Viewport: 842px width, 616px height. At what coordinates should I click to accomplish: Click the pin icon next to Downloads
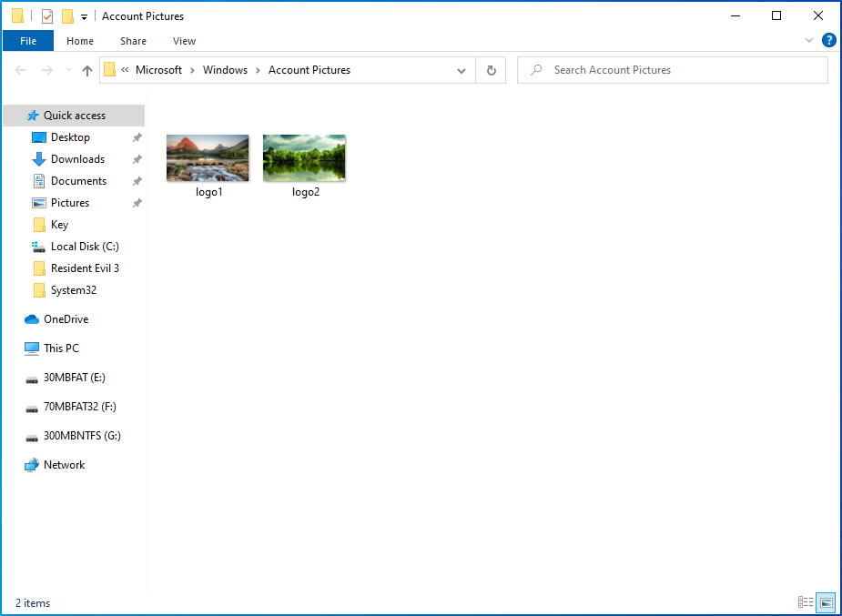coord(137,159)
